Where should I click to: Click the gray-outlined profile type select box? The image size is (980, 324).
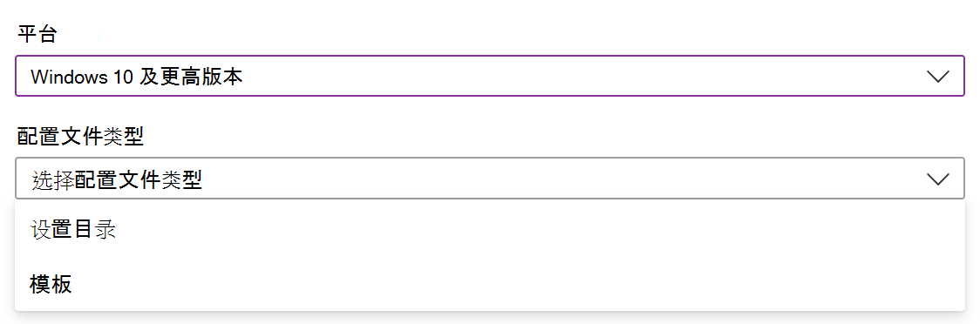[x=489, y=179]
